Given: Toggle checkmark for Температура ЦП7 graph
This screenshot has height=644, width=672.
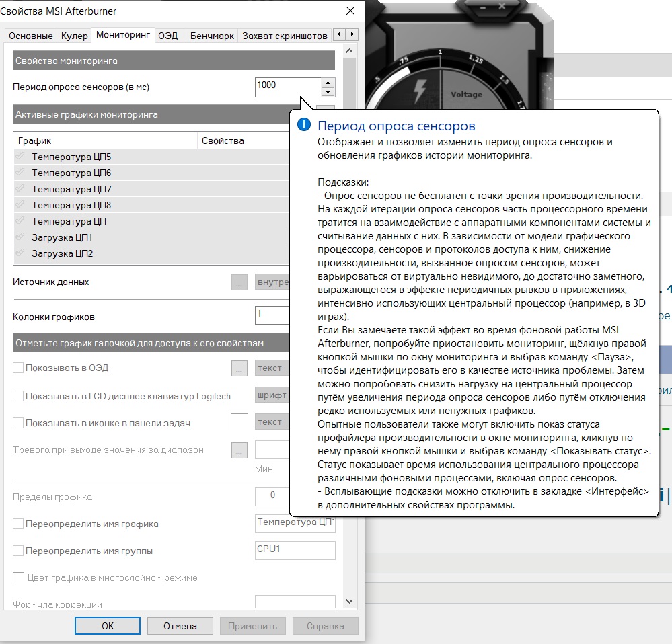Looking at the screenshot, I should tap(20, 188).
